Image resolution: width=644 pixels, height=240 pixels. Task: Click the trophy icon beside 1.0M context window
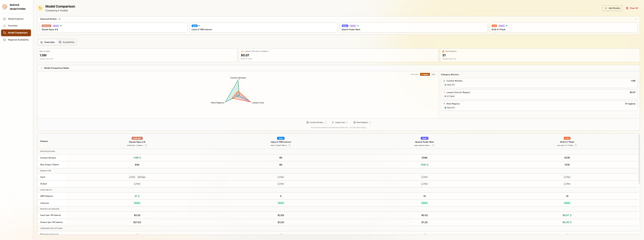coord(140,158)
